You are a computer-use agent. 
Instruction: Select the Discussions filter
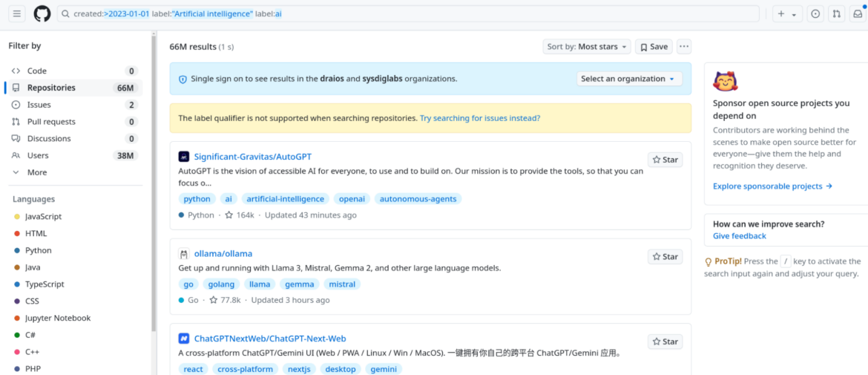coord(73,138)
